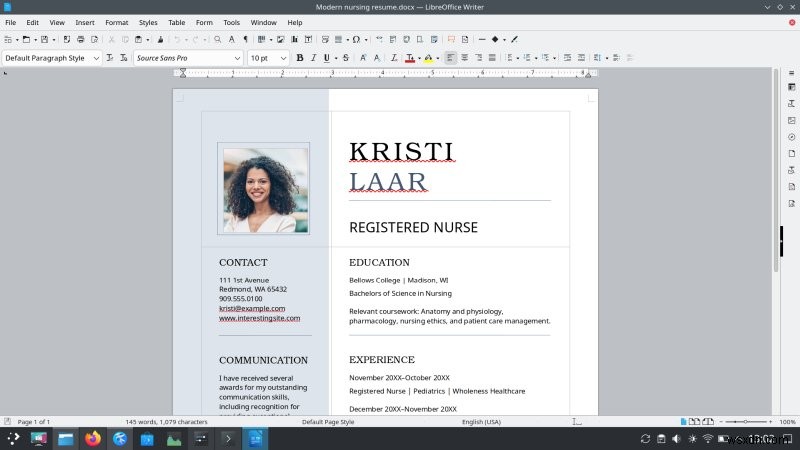Insert chart icon
This screenshot has width=800, height=450.
click(x=294, y=39)
